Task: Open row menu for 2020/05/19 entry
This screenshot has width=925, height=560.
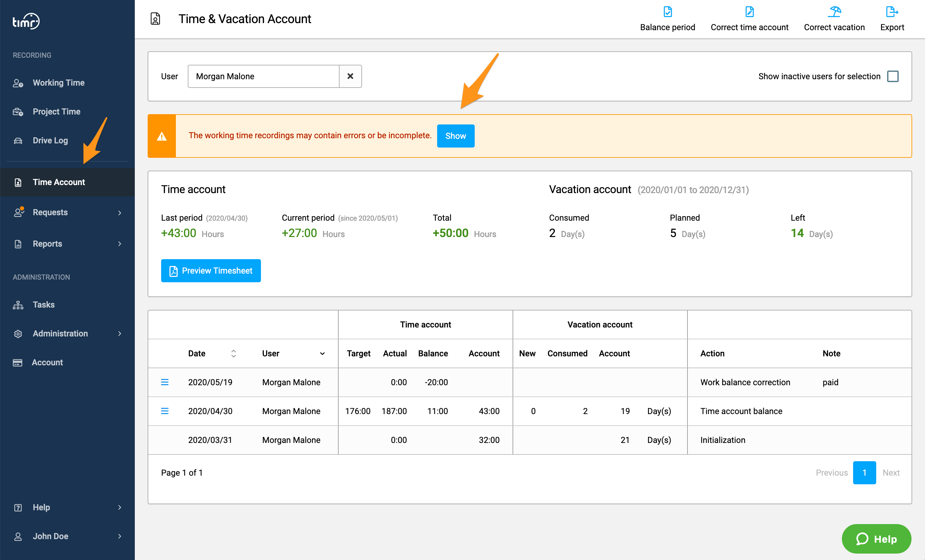Action: 165,382
